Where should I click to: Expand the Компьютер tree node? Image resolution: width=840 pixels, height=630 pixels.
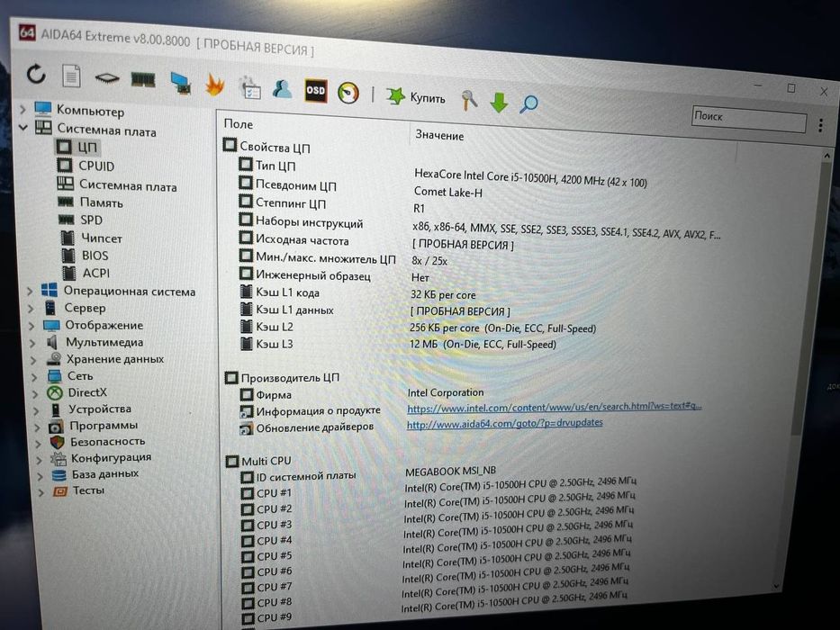coord(23,109)
